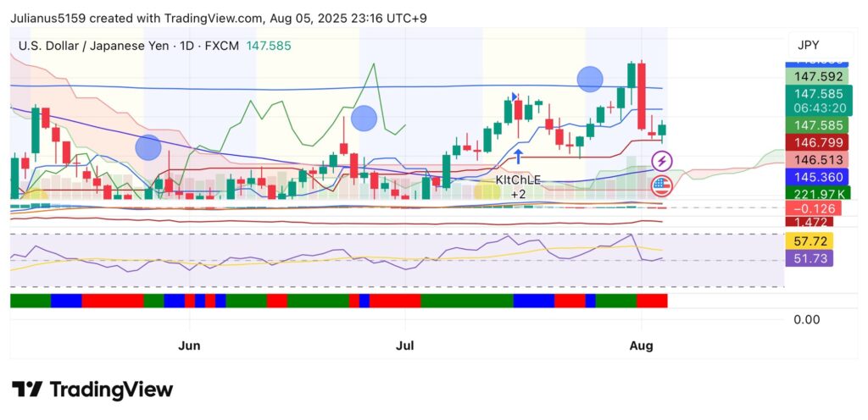Click the KltChLE +2 strategy label
868x420 pixels.
[518, 187]
